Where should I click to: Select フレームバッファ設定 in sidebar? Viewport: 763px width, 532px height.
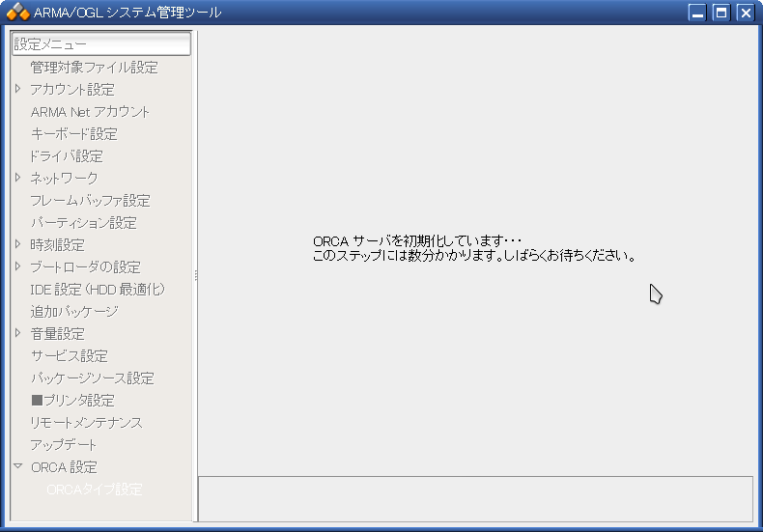[90, 200]
